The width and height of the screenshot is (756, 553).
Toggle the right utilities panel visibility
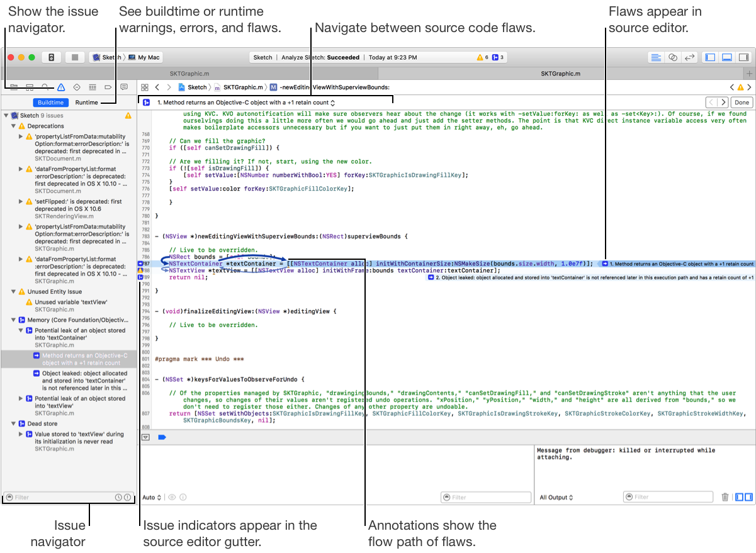point(743,57)
